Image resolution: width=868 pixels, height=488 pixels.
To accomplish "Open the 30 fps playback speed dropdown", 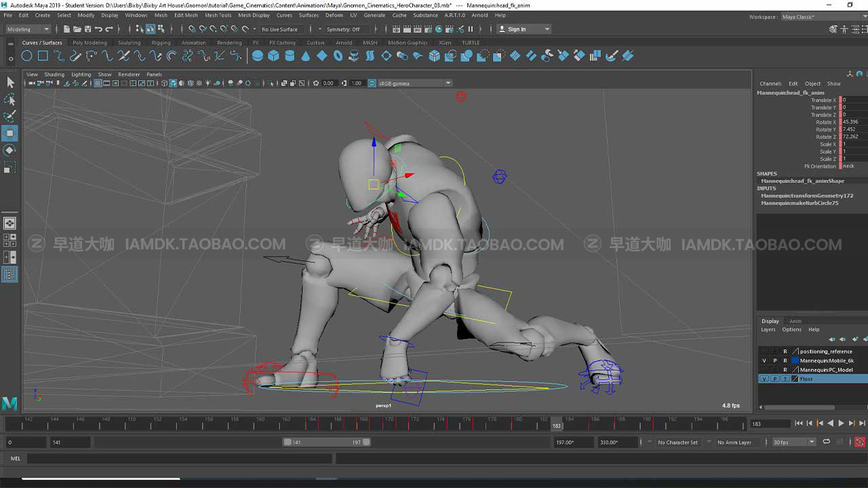I will pos(794,442).
